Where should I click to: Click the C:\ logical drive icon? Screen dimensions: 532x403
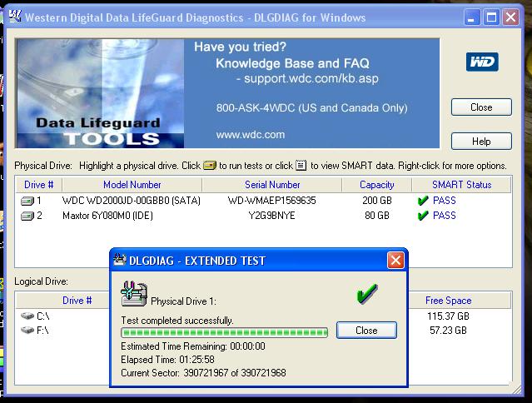(27, 316)
